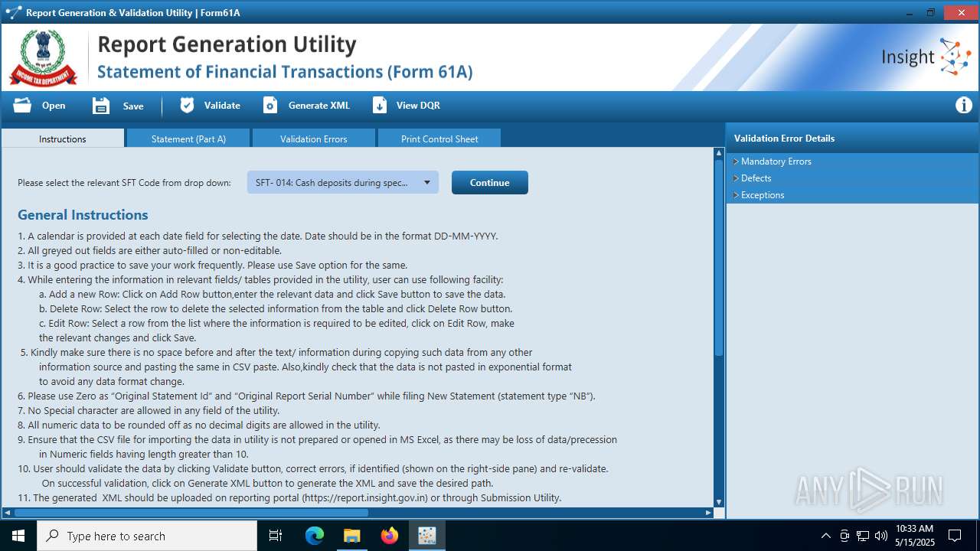Screen dimensions: 980x551
Task: Click the Open toolbar label
Action: [54, 106]
